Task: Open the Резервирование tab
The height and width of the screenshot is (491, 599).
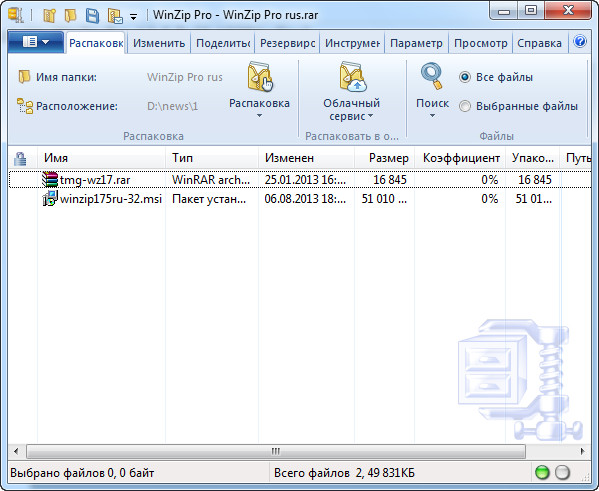Action: coord(287,43)
